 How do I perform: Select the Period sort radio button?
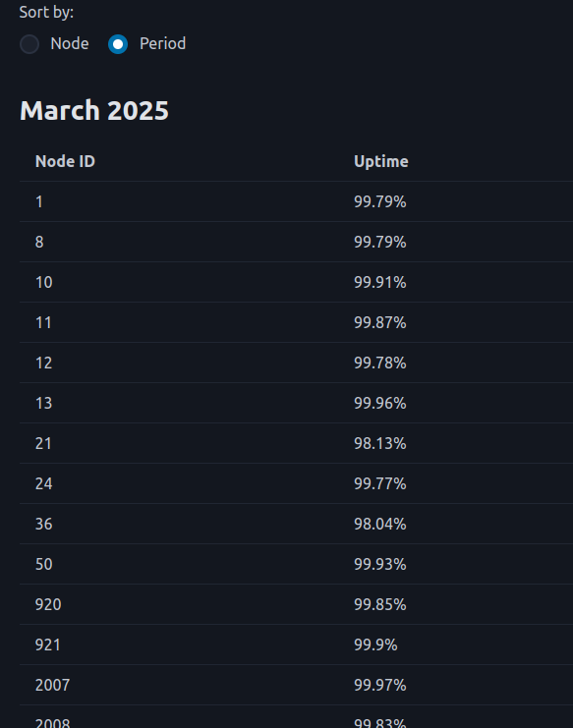pyautogui.click(x=118, y=44)
